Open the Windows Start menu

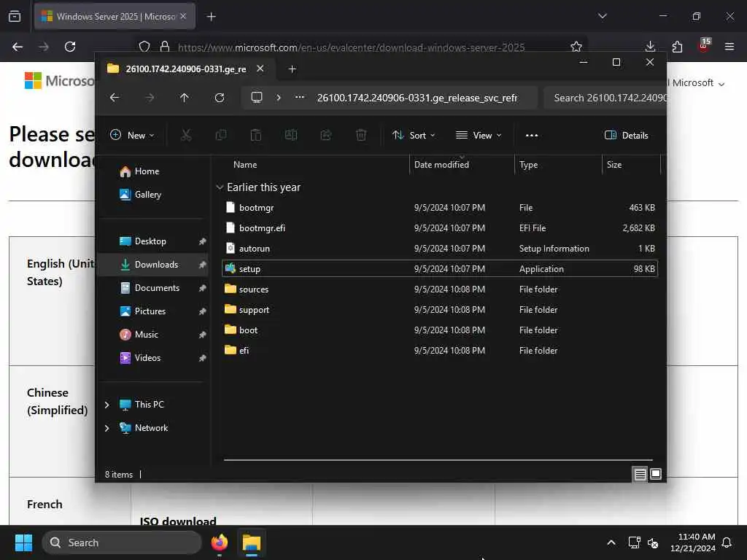[x=23, y=542]
